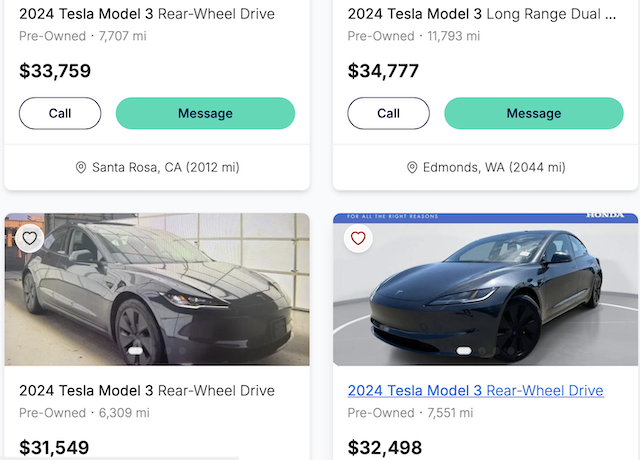Screen dimensions: 640x460
Task: Click the carousel dot on the garage Tesla photo
Action: (x=135, y=351)
